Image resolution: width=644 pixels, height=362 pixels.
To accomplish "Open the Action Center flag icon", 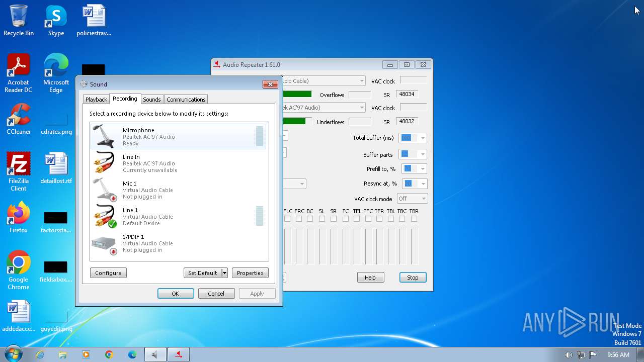I will pyautogui.click(x=593, y=355).
